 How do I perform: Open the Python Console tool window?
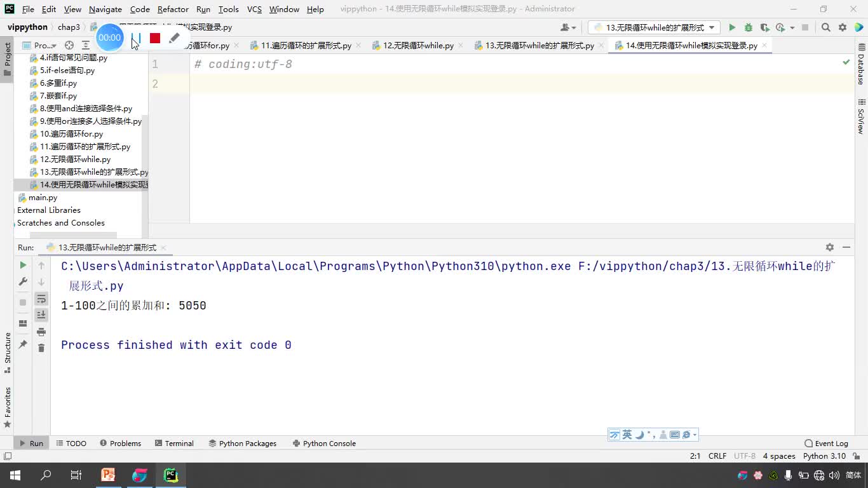point(324,444)
